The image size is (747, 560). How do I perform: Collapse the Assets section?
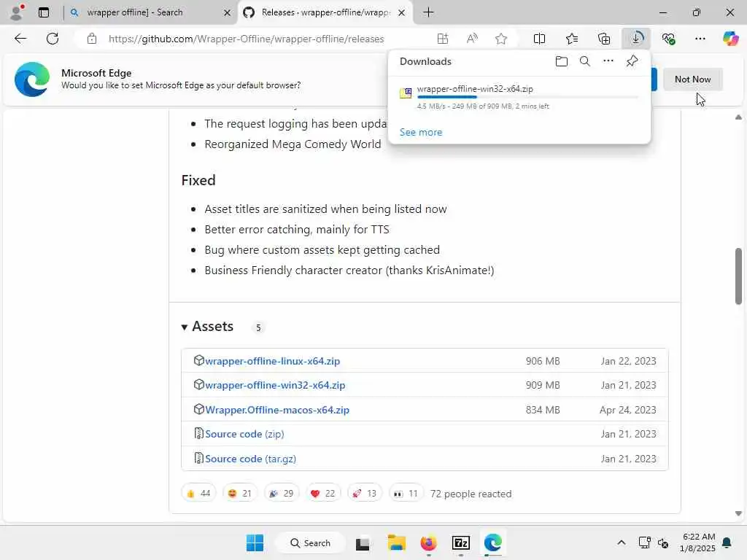(x=185, y=327)
